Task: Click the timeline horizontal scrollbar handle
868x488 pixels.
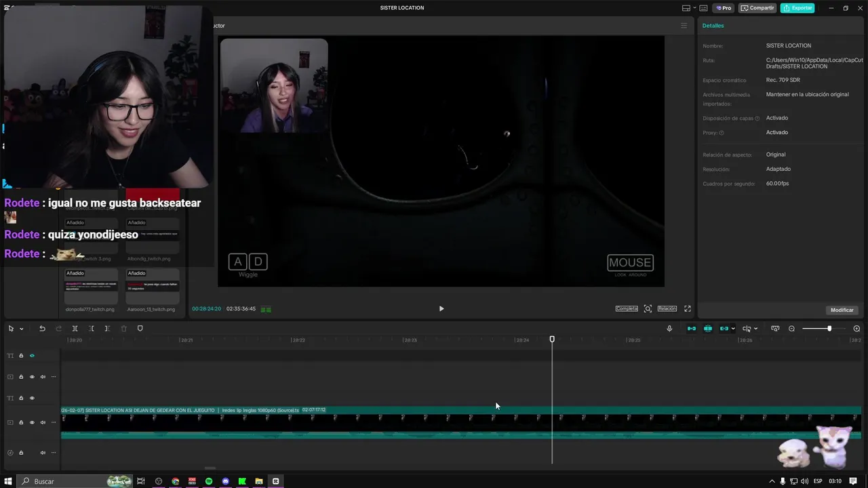Action: [x=210, y=468]
